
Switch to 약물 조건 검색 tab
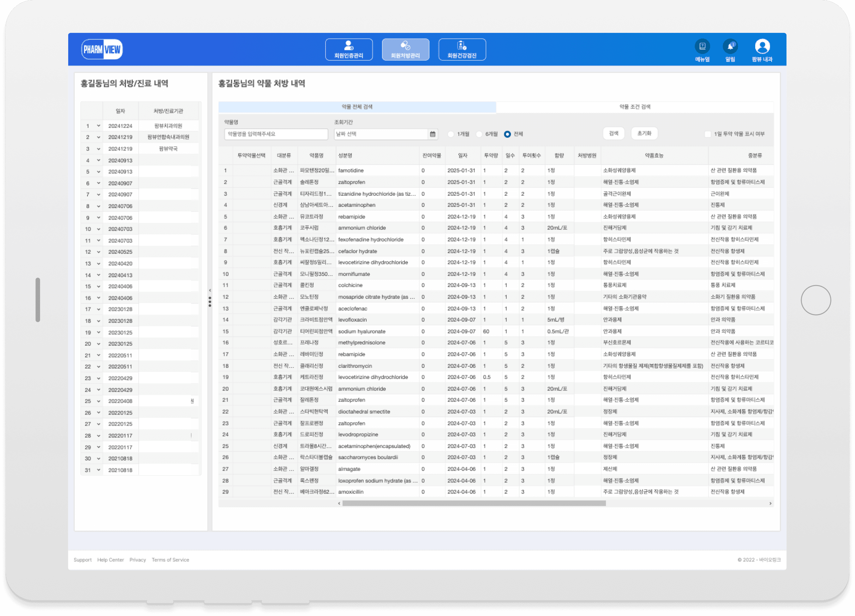635,107
